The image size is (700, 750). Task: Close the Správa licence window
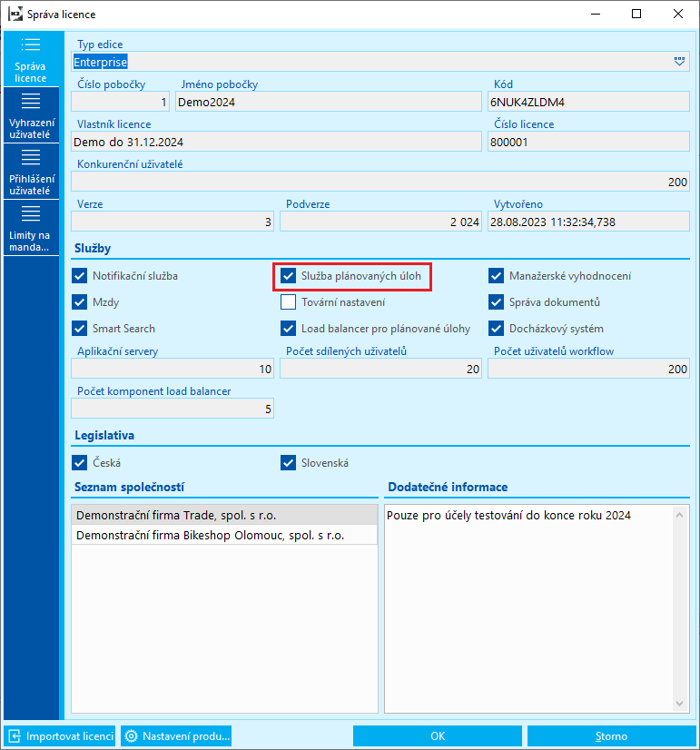click(678, 14)
